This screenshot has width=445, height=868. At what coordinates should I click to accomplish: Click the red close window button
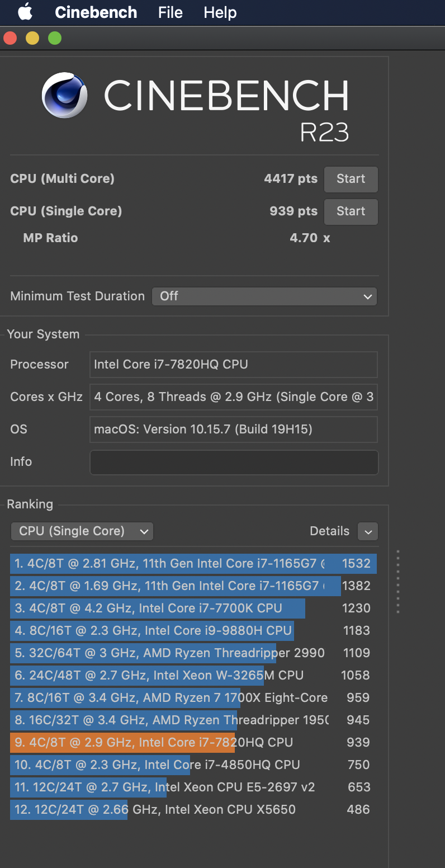pos(10,38)
